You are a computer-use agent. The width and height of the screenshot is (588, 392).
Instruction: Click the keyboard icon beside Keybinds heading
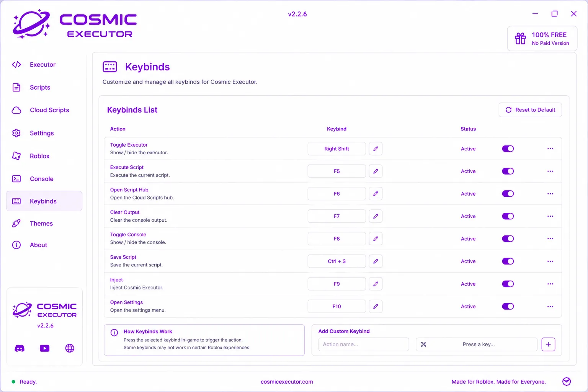click(x=110, y=67)
